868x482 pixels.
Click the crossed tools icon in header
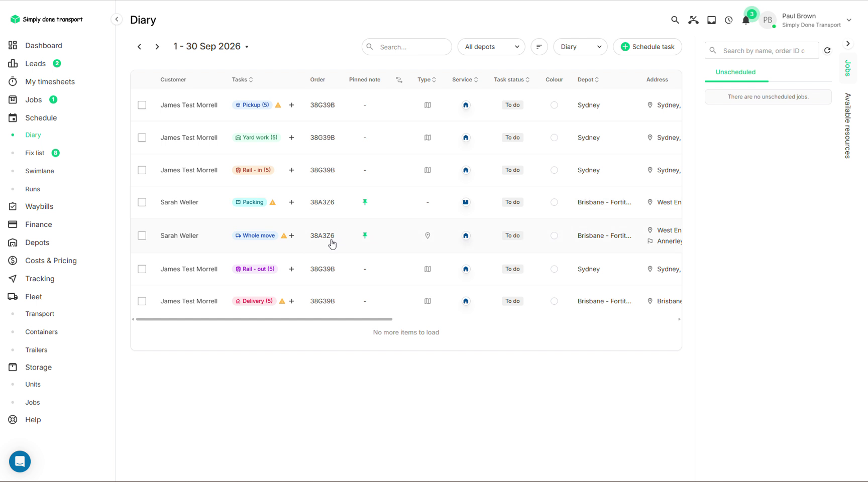click(x=694, y=20)
